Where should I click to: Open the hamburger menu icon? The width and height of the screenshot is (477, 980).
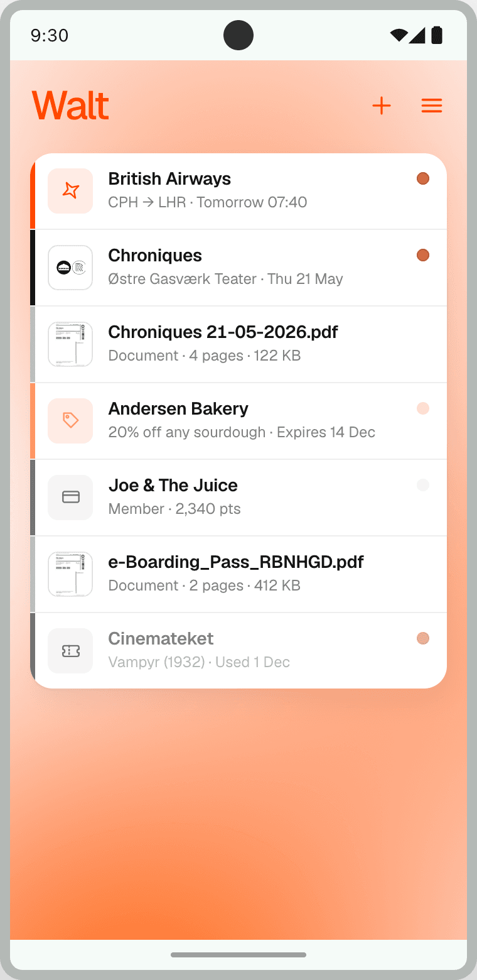point(432,106)
